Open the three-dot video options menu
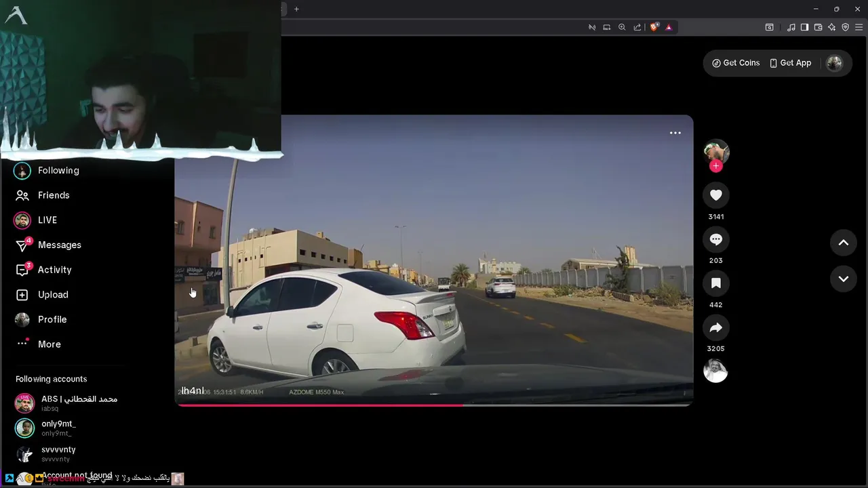 (675, 133)
